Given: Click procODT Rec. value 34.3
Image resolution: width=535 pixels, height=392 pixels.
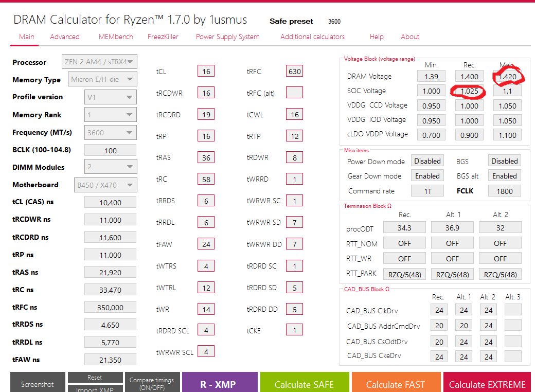Looking at the screenshot, I should coord(404,227).
